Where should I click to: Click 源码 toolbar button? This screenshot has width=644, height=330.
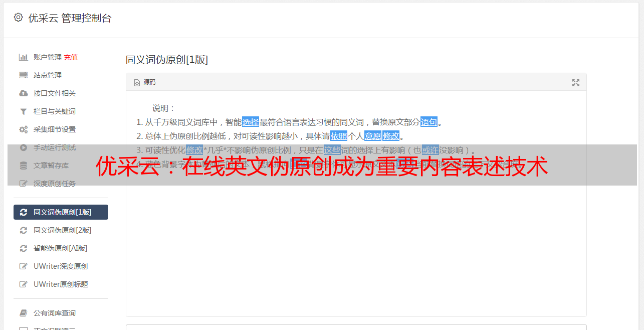(x=145, y=82)
